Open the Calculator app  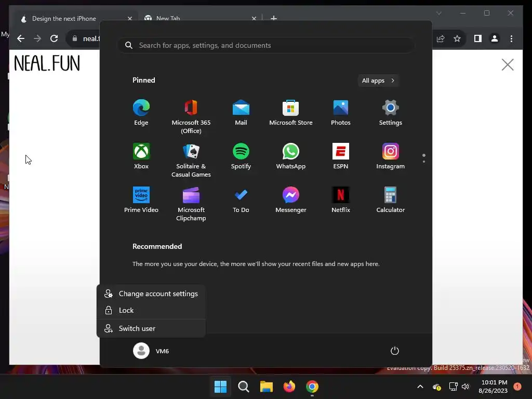(x=391, y=200)
